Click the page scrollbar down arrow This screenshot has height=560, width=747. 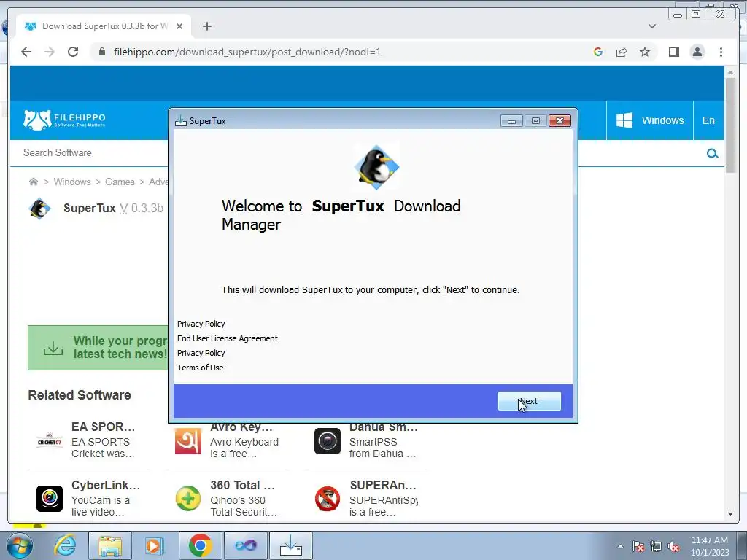click(730, 514)
